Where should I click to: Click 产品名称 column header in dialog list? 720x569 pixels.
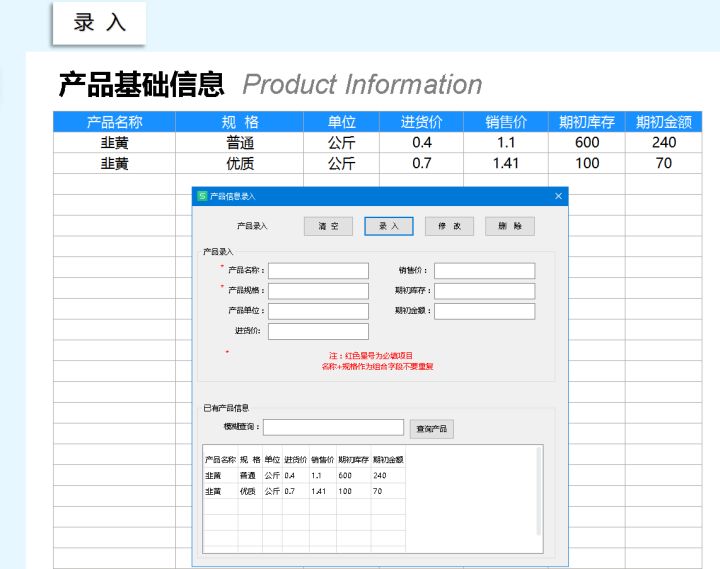click(x=220, y=460)
